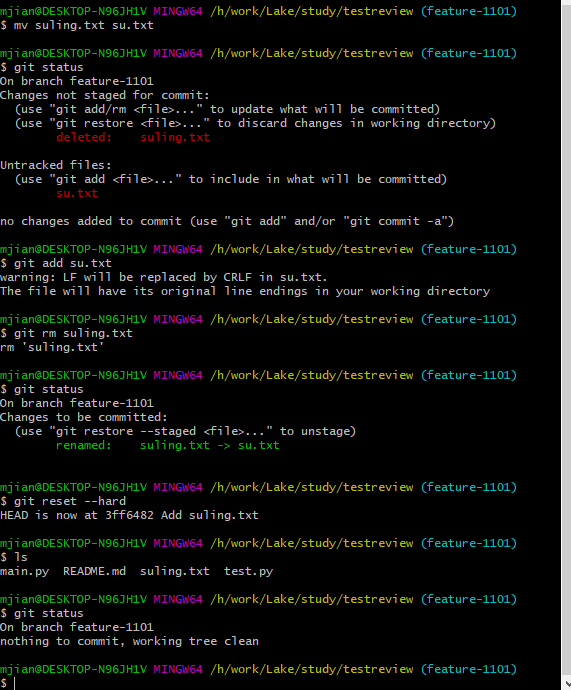The height and width of the screenshot is (690, 571).
Task: Click the "ls" command line
Action: (20, 557)
